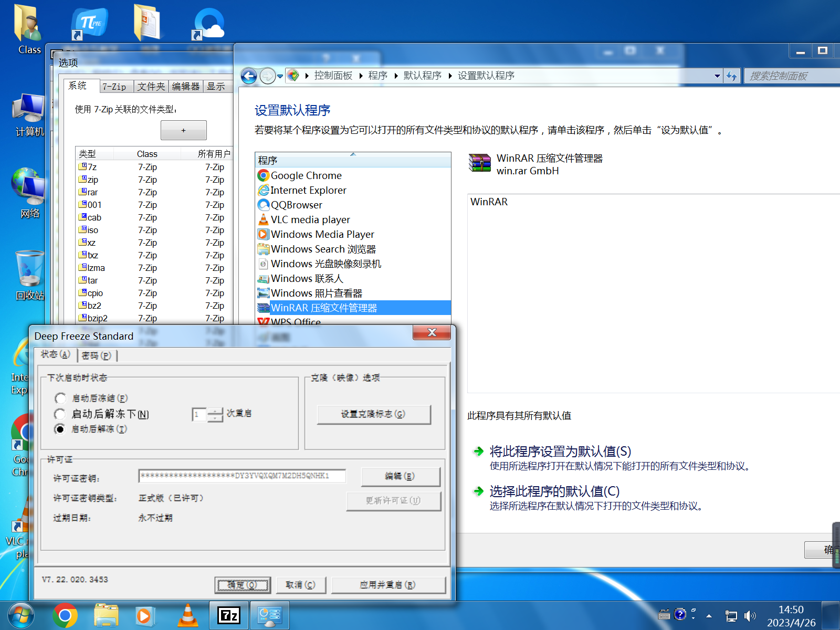Open the cloud browser desktop shortcut
840x630 pixels.
[x=208, y=24]
